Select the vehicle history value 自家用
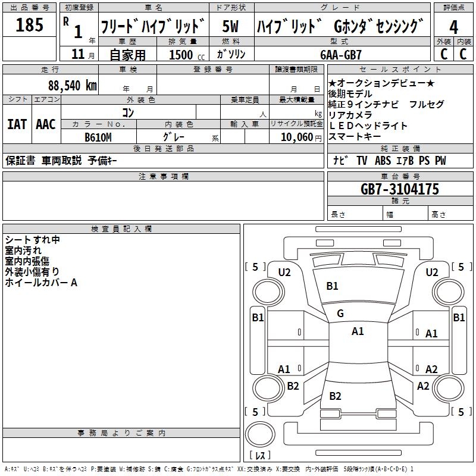The image size is (476, 476). tap(127, 55)
